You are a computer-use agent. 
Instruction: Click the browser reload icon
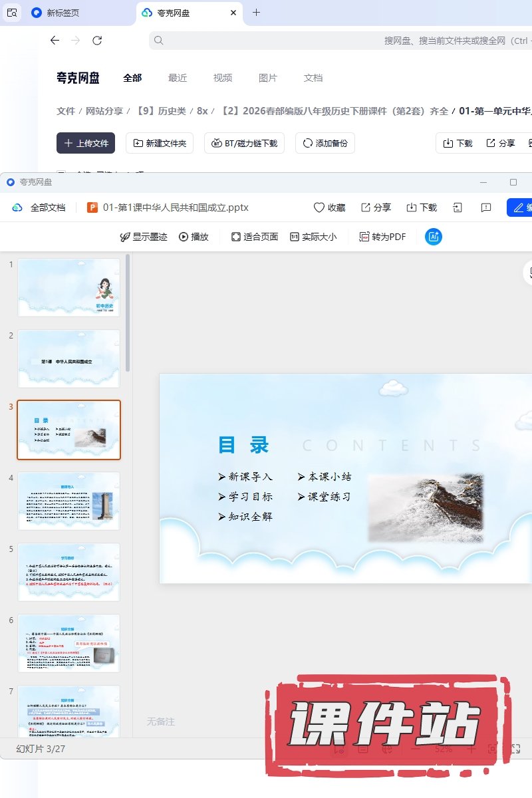(97, 41)
